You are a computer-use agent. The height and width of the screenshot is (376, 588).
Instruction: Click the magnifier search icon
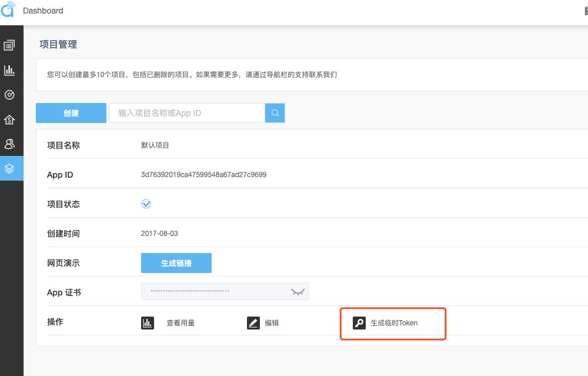tap(275, 112)
